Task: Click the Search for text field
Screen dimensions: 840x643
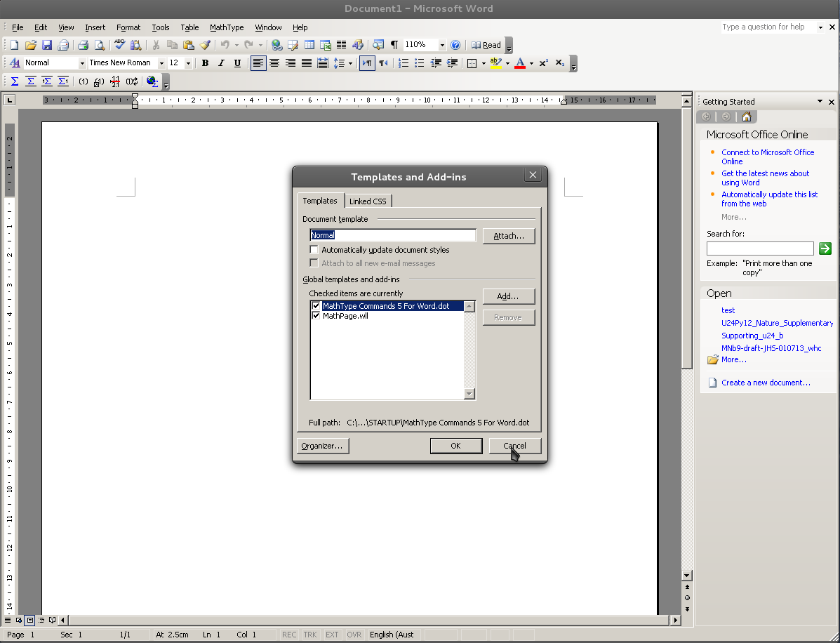Action: (x=760, y=248)
